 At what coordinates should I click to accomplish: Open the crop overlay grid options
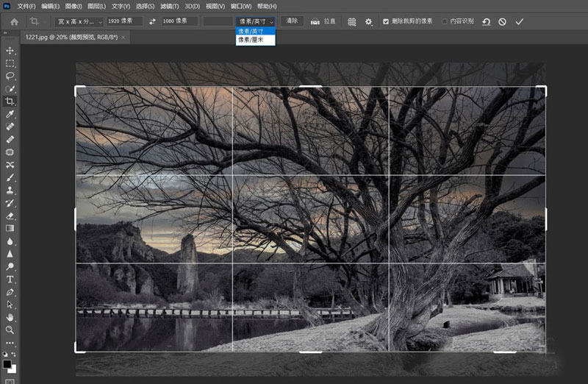click(352, 22)
